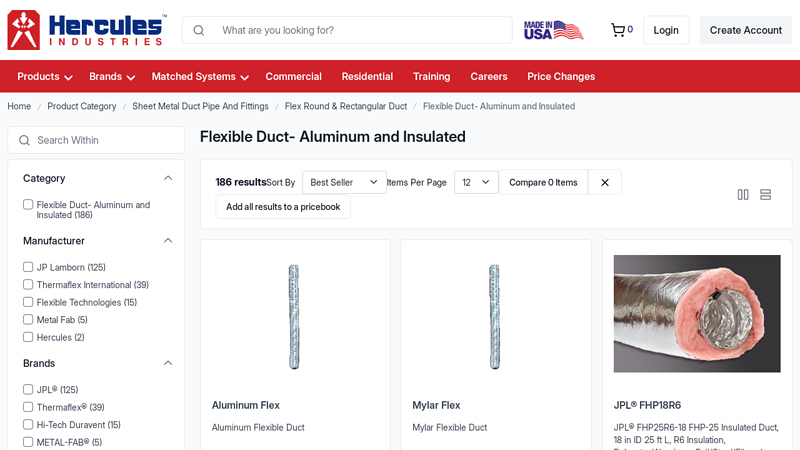This screenshot has height=450, width=800.
Task: Go to Product Category breadcrumb
Action: pos(82,106)
